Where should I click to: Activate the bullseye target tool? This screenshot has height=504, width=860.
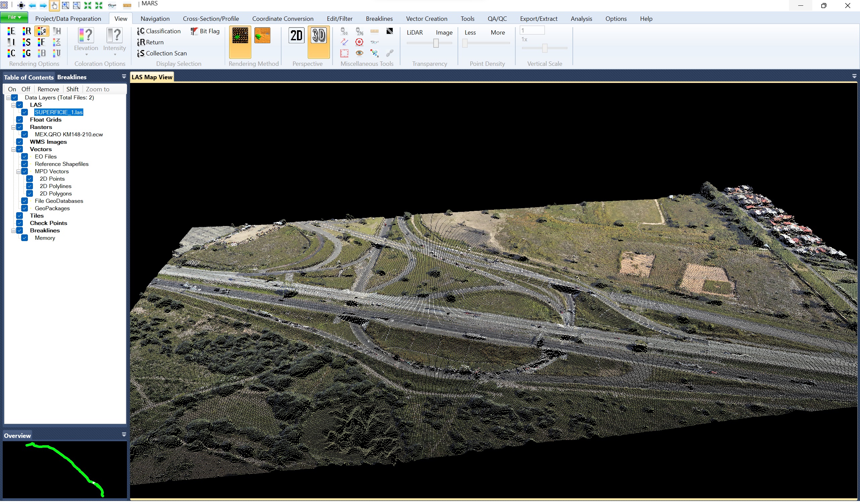tap(359, 42)
